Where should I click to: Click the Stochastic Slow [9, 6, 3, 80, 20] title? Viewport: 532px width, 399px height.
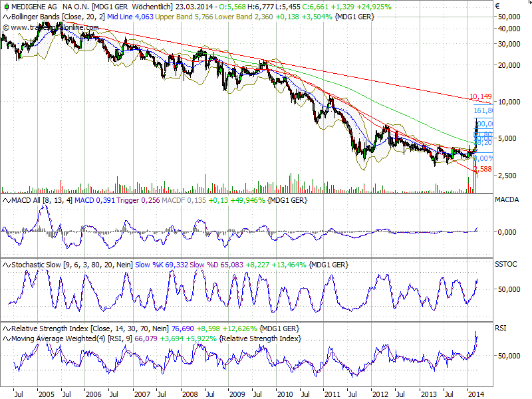(72, 265)
